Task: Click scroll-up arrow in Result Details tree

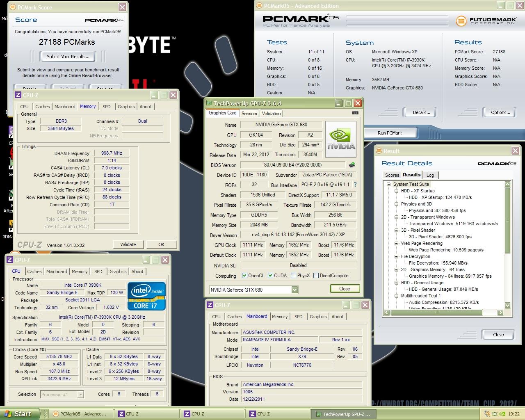Action: pos(507,184)
